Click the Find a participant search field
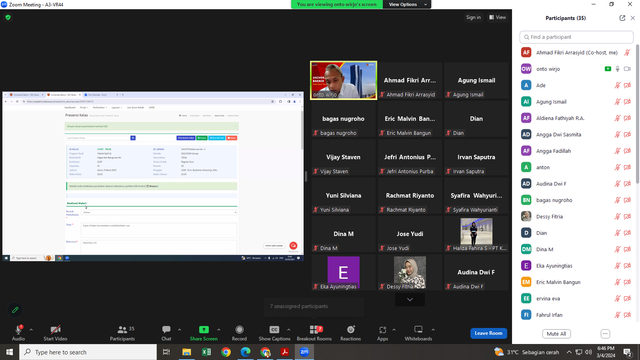The image size is (640, 360). [576, 37]
